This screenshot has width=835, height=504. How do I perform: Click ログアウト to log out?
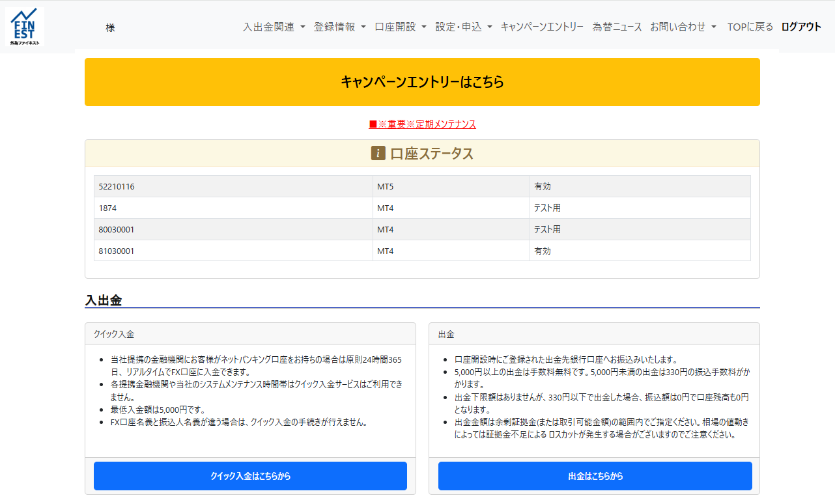[x=801, y=27]
